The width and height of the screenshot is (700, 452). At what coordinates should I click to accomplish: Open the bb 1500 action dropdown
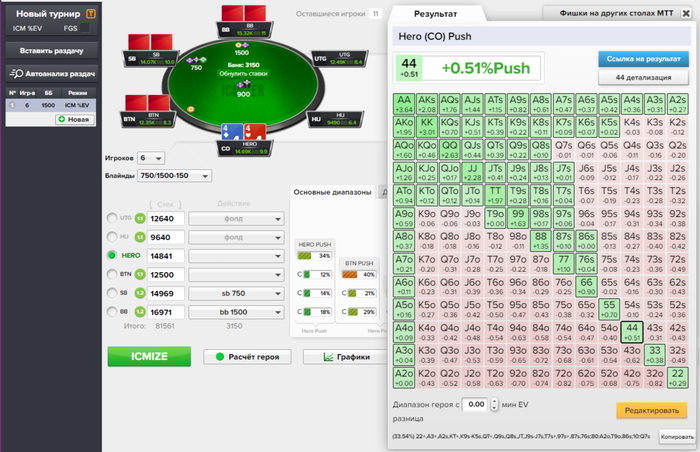(x=236, y=313)
